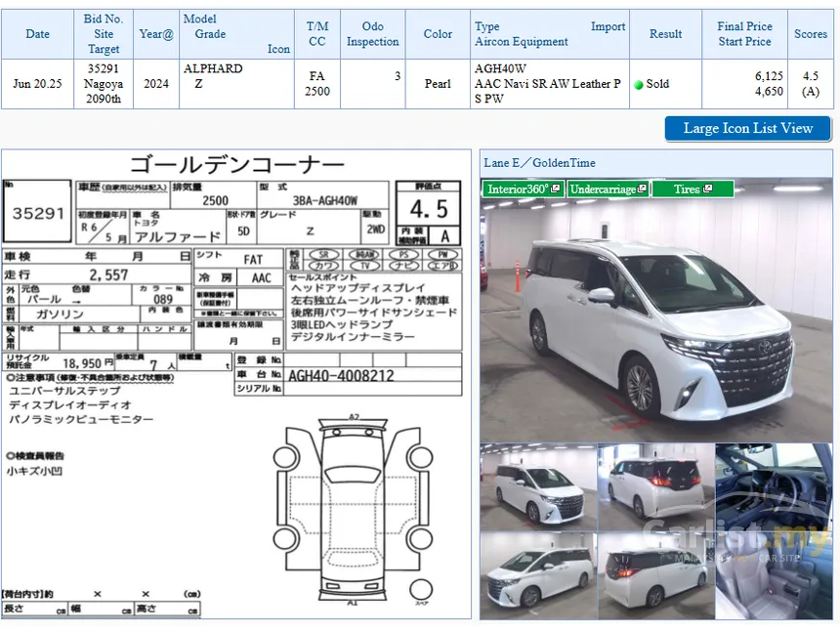Click the Year@ column header
The width and height of the screenshot is (840, 630).
click(x=156, y=34)
